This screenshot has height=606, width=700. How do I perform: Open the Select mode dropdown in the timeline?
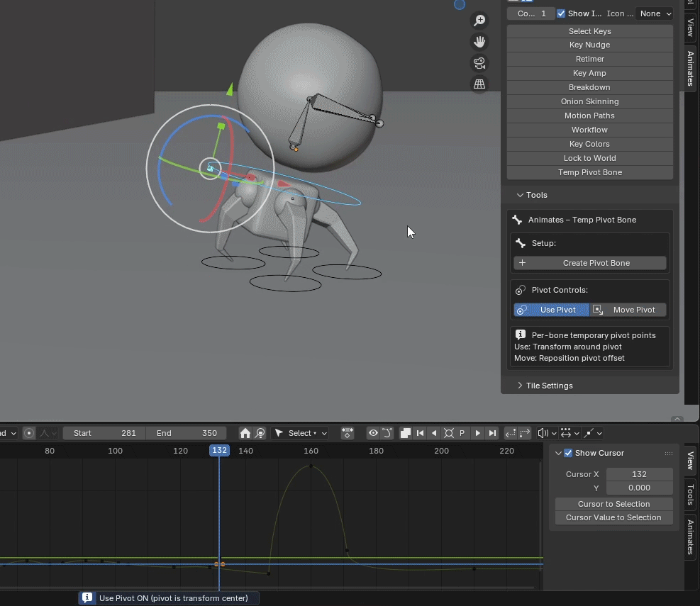(x=301, y=433)
